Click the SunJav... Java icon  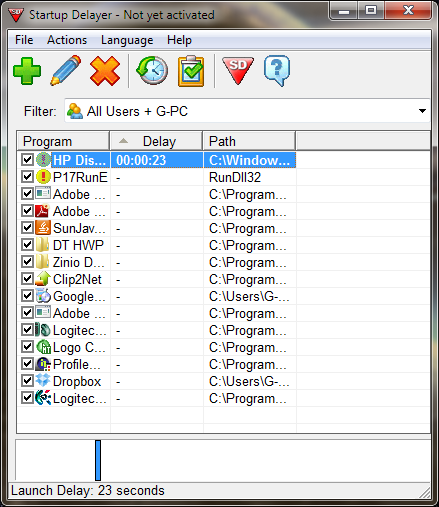point(43,228)
